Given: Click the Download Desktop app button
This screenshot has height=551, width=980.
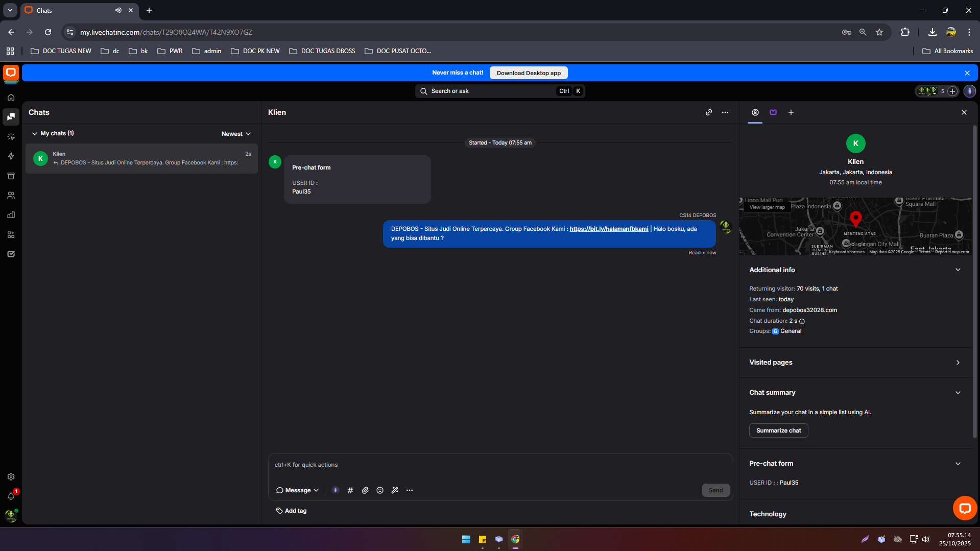Looking at the screenshot, I should pos(529,73).
